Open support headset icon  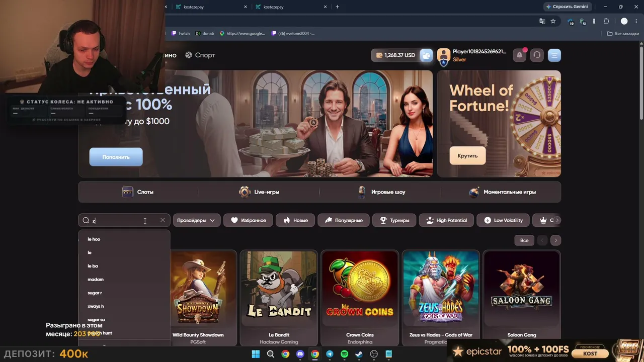tap(537, 55)
